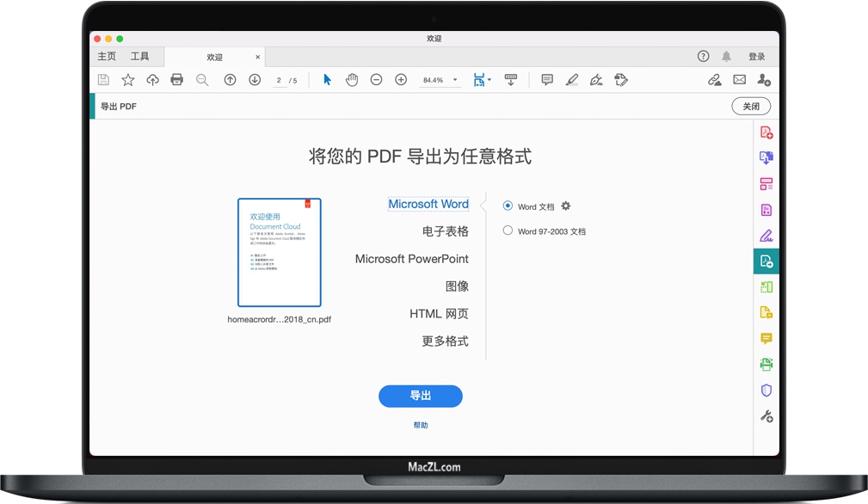Viewport: 868px width, 504px height.
Task: Choose 更多格式 export category
Action: (445, 341)
